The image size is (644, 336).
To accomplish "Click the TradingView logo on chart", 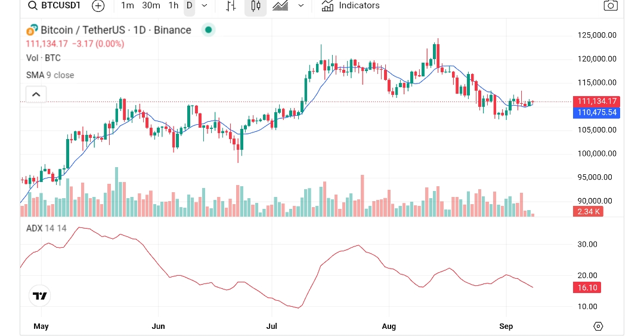I will 40,295.
